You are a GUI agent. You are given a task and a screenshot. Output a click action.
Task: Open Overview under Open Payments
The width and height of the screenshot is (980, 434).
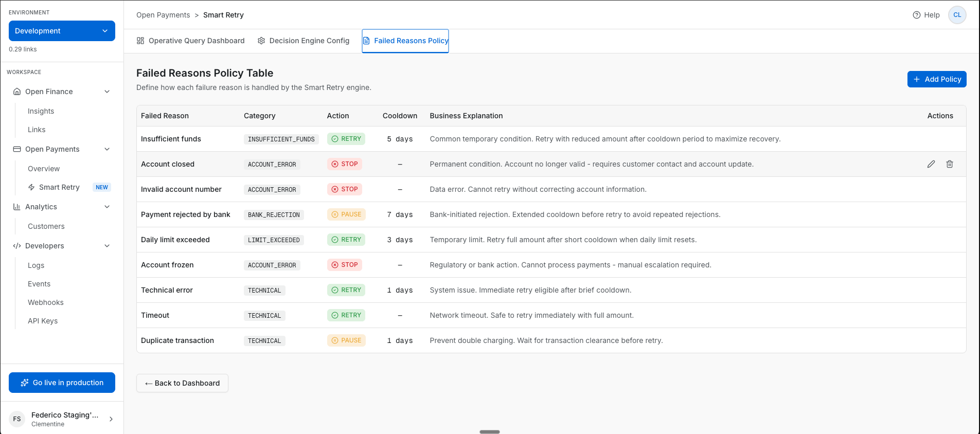44,169
